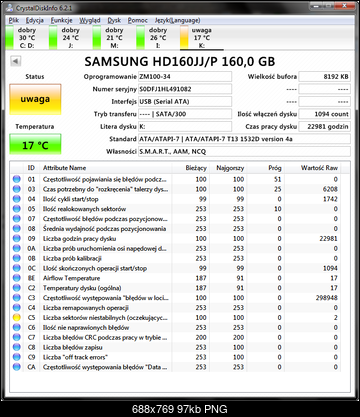Click the blue status icon for attribute 04

click(16, 199)
